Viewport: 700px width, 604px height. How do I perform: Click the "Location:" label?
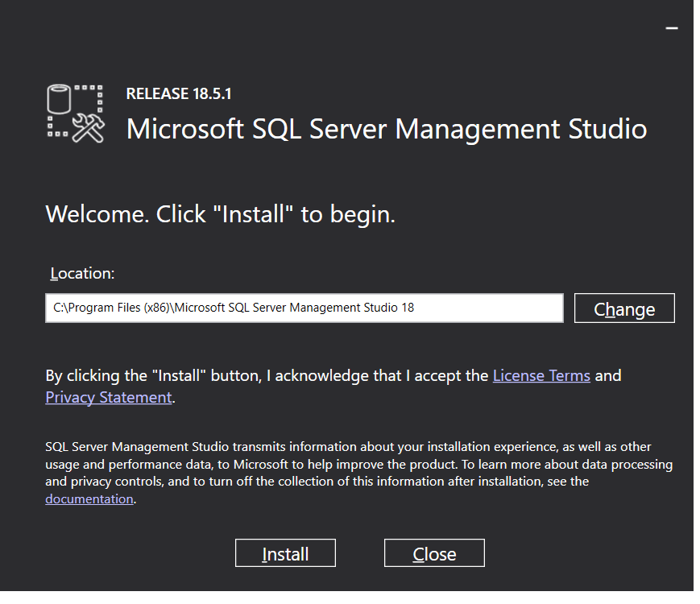point(83,273)
